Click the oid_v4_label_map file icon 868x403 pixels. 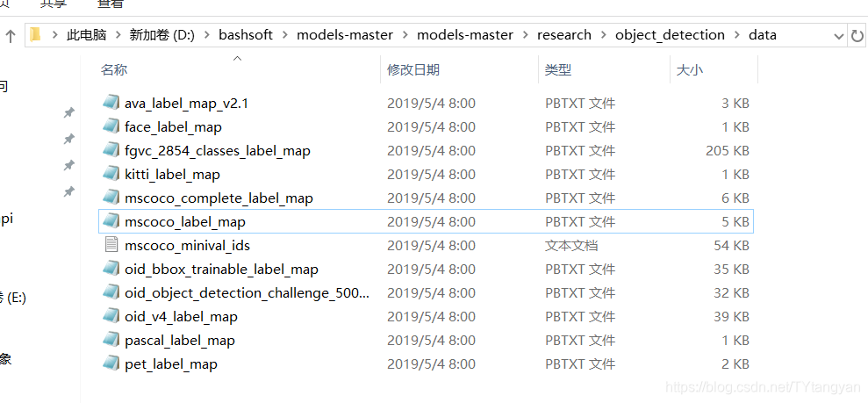(111, 316)
